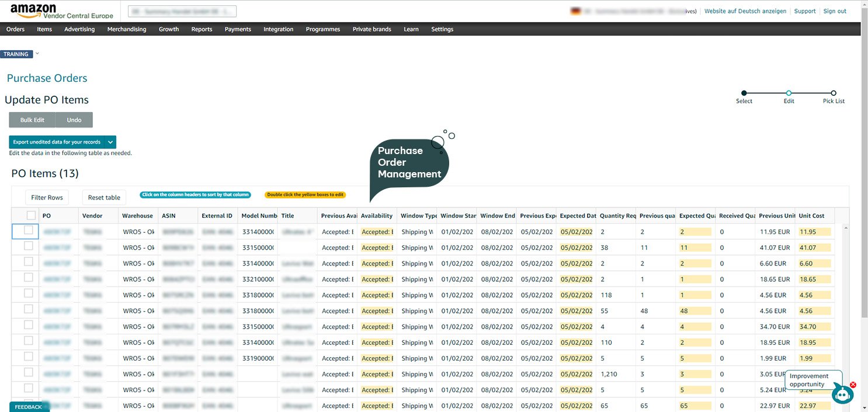
Task: Open the Payments menu
Action: [x=238, y=29]
